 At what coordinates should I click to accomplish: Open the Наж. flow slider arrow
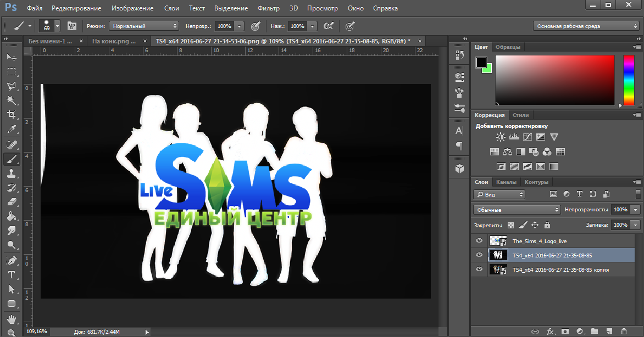point(313,26)
